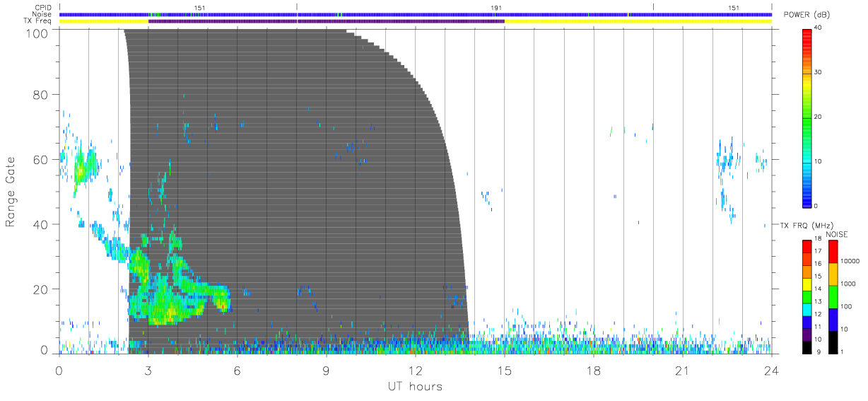This screenshot has width=868, height=401.
Task: Click the purple segment of the TX Freq strip
Action: (326, 21)
